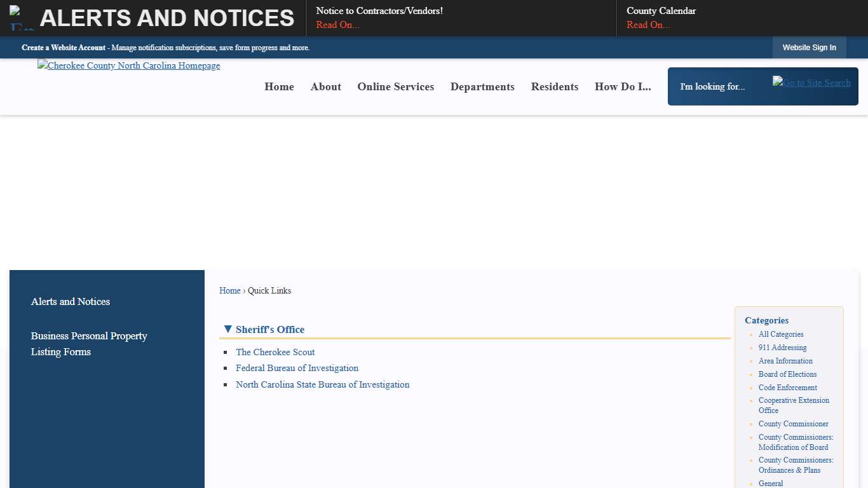Open Federal Bureau of Investigation link
The height and width of the screenshot is (488, 868).
(297, 368)
